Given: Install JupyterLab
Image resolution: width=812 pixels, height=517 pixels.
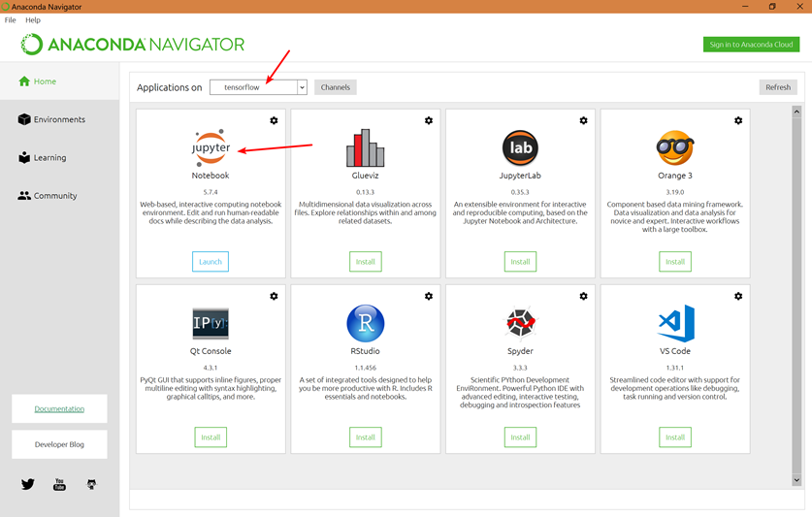Looking at the screenshot, I should tap(520, 262).
